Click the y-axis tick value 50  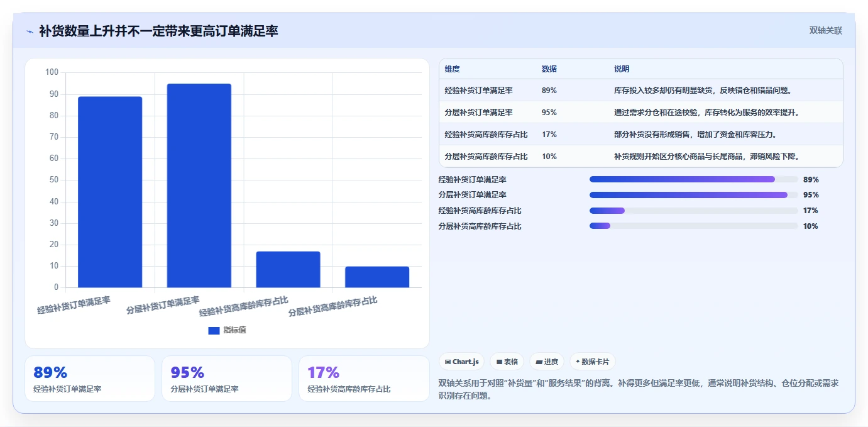(x=54, y=180)
